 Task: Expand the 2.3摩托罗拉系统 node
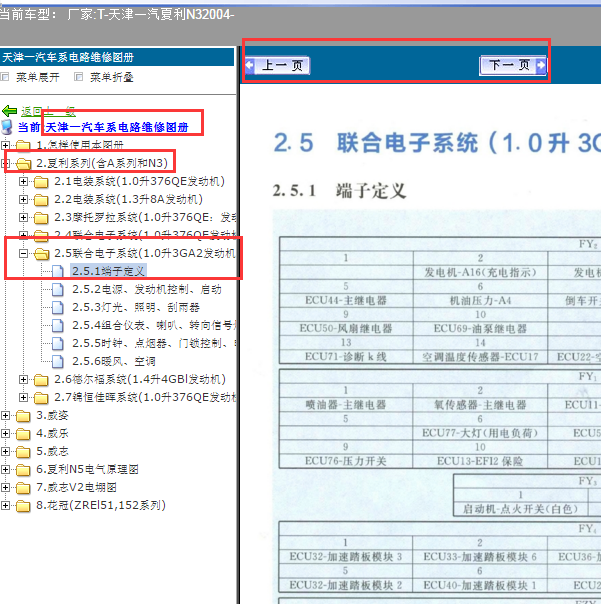click(x=23, y=217)
